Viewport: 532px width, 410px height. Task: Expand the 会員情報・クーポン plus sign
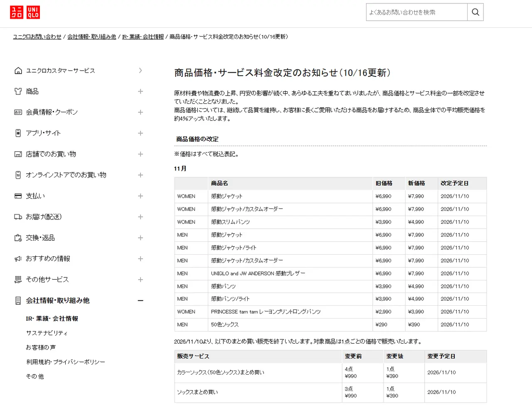pos(140,112)
